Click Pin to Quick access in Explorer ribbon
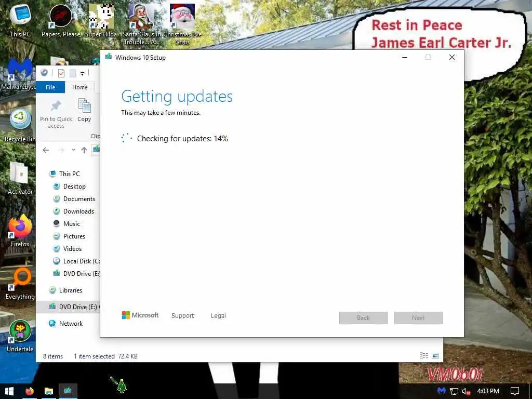Image resolution: width=532 pixels, height=399 pixels. (56, 114)
